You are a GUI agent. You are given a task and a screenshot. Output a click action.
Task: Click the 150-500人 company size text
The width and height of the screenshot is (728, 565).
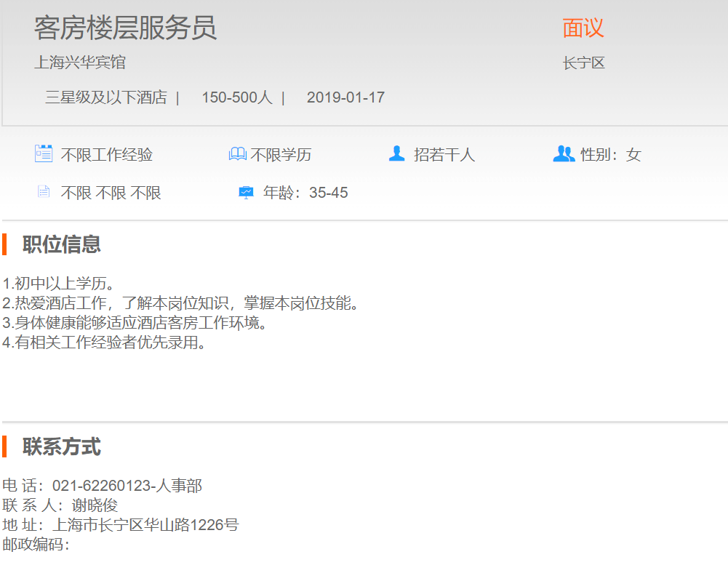[x=236, y=97]
